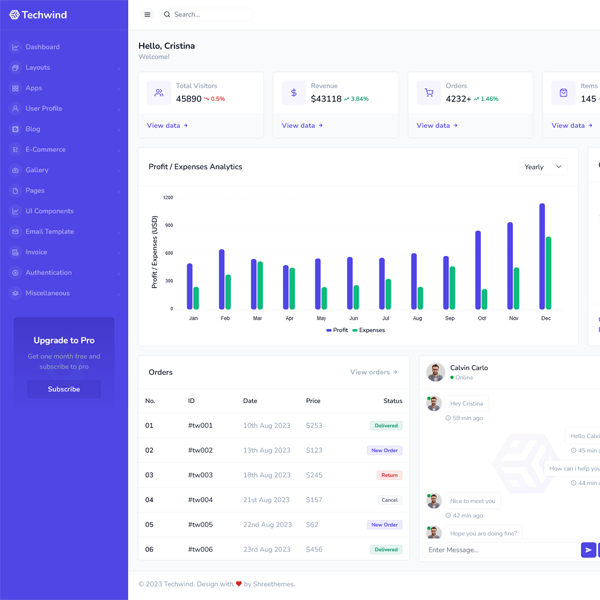Click the Revenue dollar sign icon

point(293,93)
